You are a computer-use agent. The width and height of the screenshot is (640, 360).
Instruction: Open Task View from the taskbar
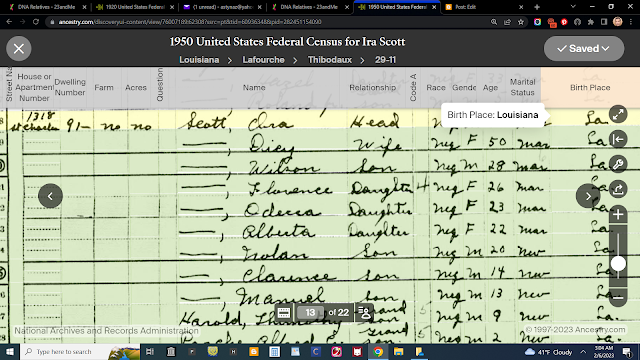[x=150, y=352]
